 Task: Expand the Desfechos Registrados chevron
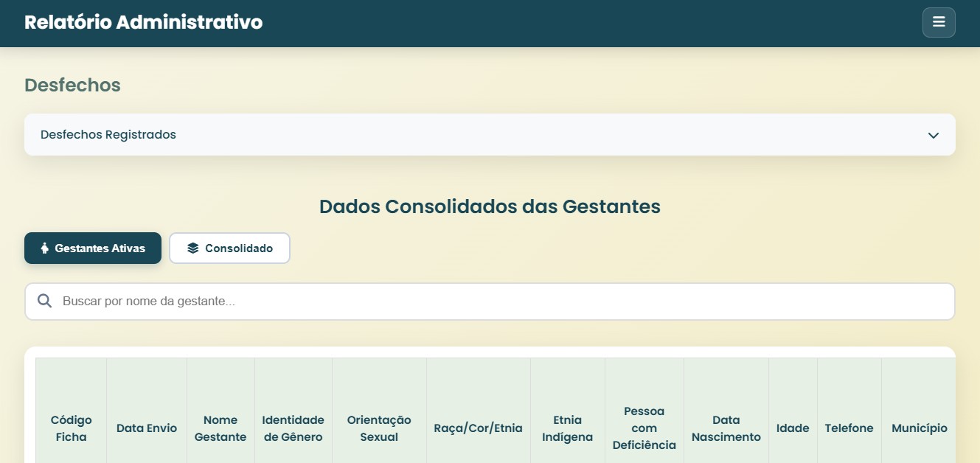[934, 135]
